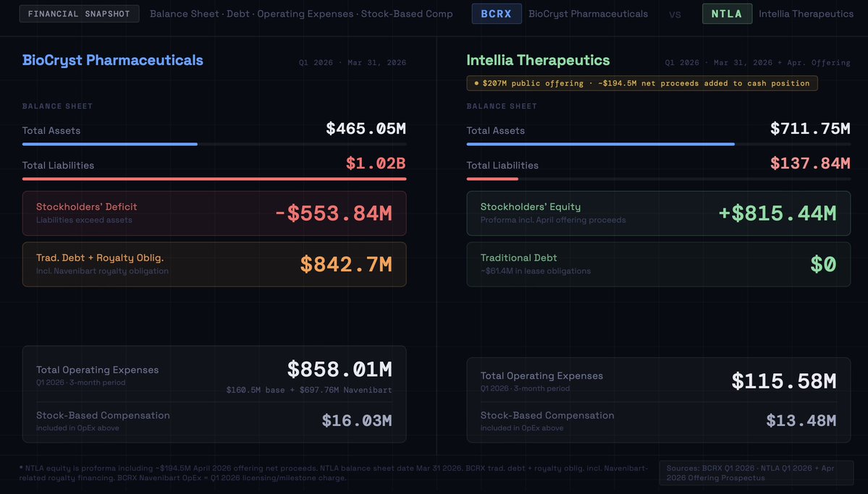This screenshot has height=494, width=868.
Task: Click the $1.02B total liabilities value
Action: pyautogui.click(x=376, y=163)
